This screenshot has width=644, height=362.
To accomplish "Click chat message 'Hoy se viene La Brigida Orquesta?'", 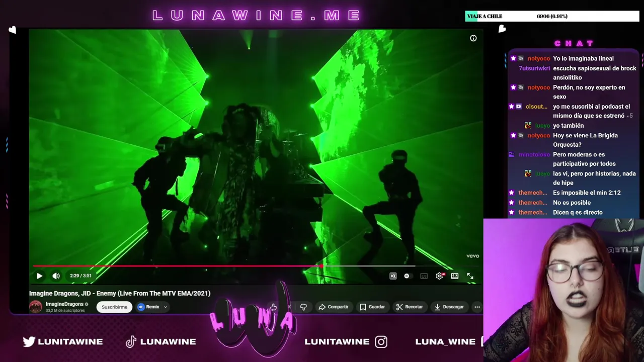I will click(x=586, y=140).
